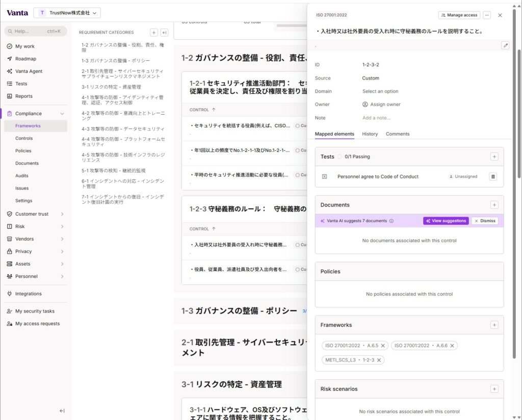Remove the METI_SCS_L3 1-2-3 tag
This screenshot has width=522, height=420.
point(379,360)
